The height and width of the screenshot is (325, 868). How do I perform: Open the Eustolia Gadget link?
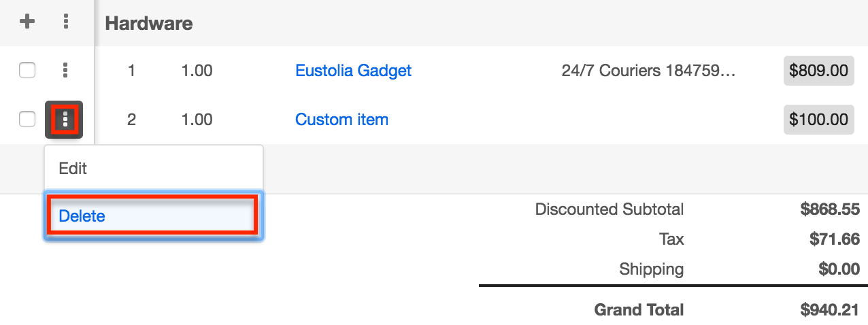point(353,70)
